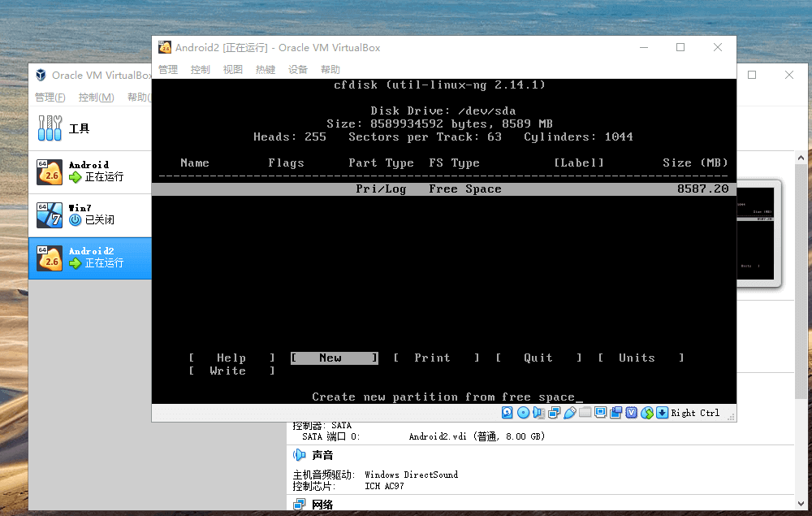Click the VM preview thumbnail
This screenshot has height=516, width=812.
tap(759, 234)
